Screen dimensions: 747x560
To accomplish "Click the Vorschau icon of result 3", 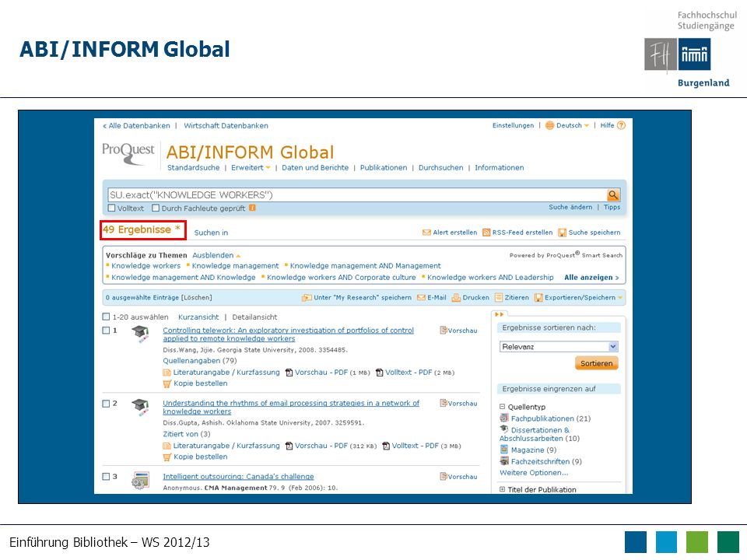I will click(443, 476).
